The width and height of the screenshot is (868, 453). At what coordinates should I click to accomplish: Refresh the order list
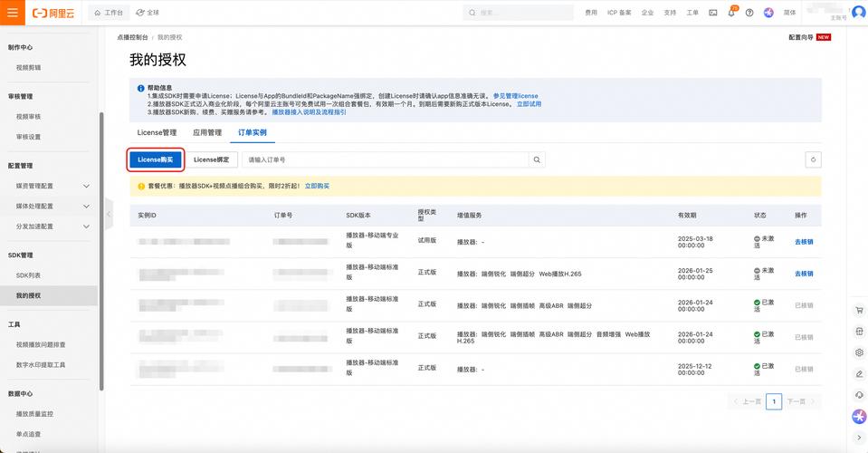(813, 159)
